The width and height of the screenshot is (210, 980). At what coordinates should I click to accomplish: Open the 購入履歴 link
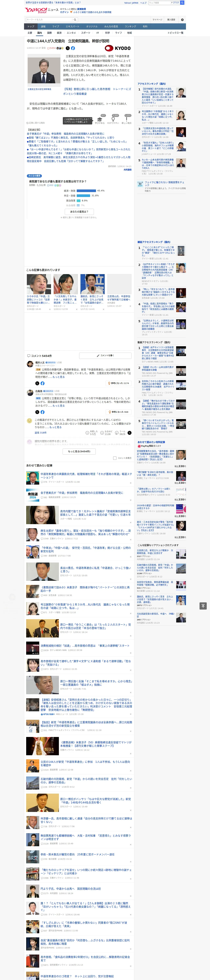pyautogui.click(x=171, y=20)
